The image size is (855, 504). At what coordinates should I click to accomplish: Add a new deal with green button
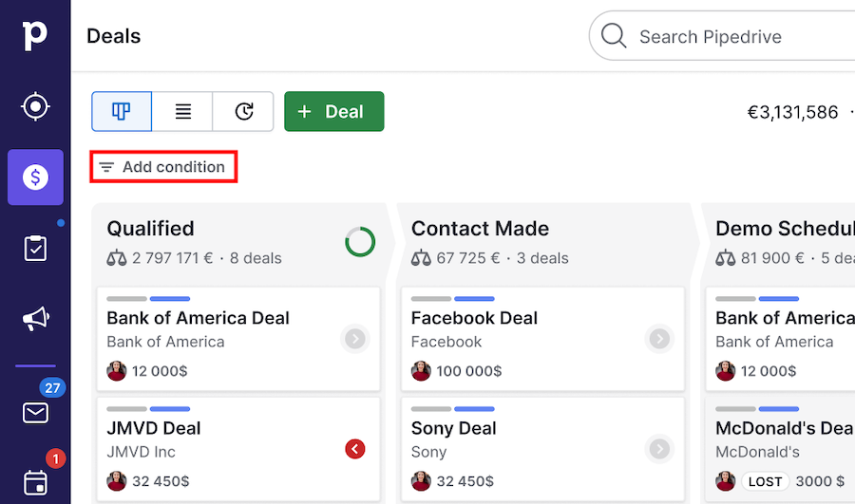click(x=333, y=111)
